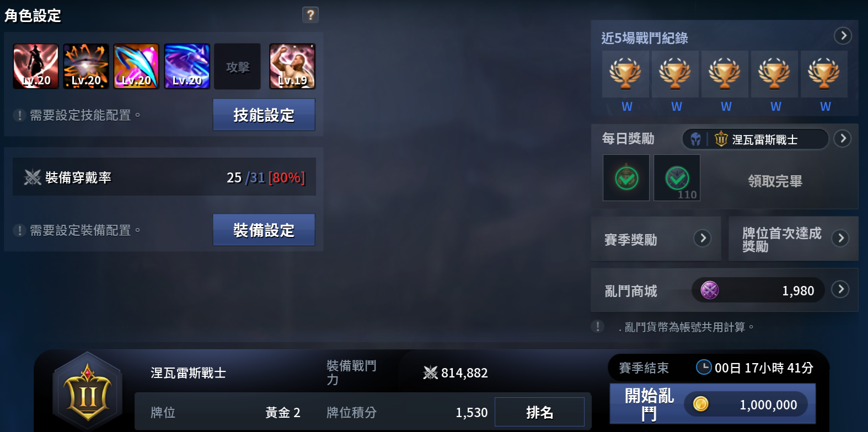Open the 賽季獎勵 arrow
868x432 pixels.
coord(702,238)
